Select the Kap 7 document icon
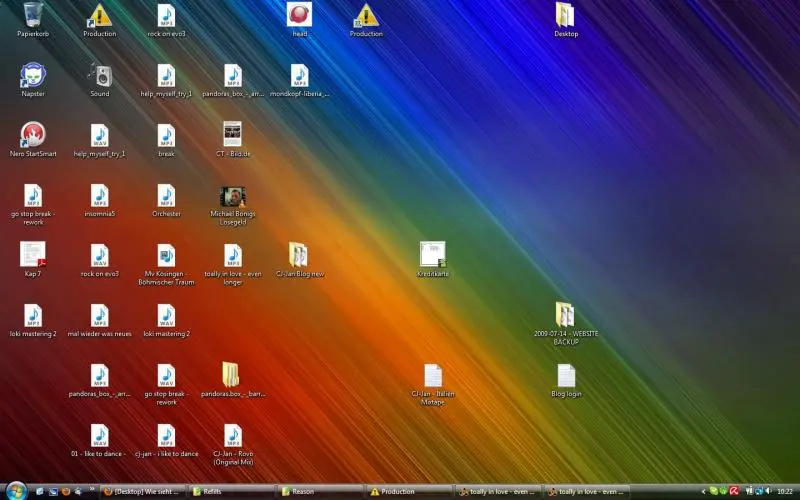 [x=32, y=255]
